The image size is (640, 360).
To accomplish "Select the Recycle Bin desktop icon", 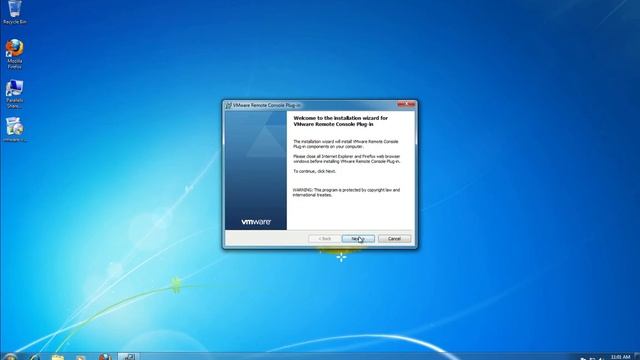I will [x=15, y=12].
